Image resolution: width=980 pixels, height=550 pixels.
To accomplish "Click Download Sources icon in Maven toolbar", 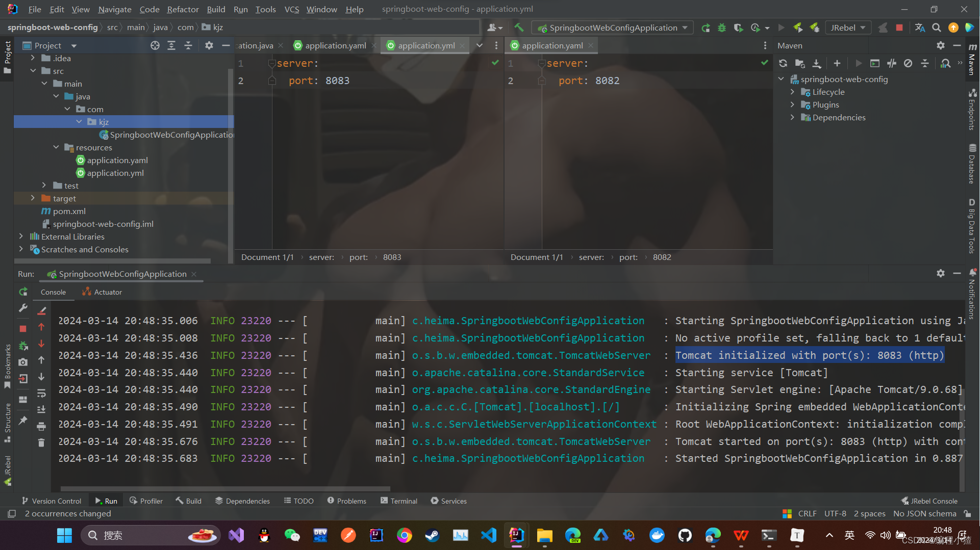I will coord(817,63).
